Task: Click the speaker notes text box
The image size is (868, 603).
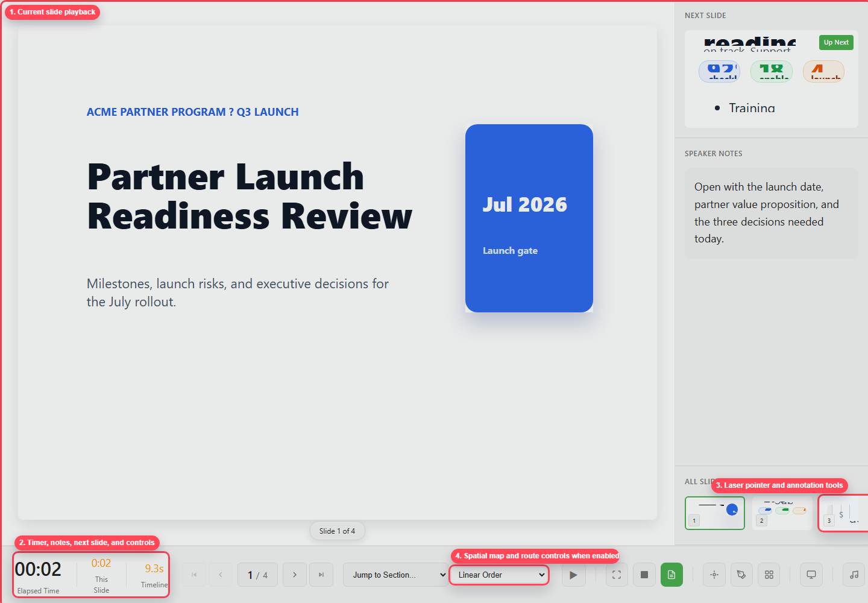Action: point(772,213)
